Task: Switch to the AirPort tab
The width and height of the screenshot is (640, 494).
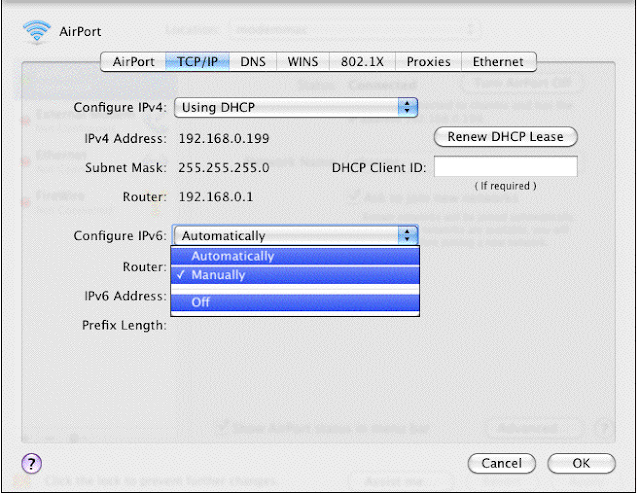Action: click(x=133, y=62)
